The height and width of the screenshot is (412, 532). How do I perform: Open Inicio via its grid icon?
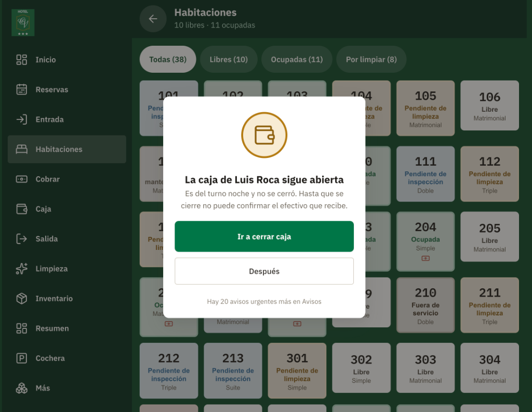22,60
